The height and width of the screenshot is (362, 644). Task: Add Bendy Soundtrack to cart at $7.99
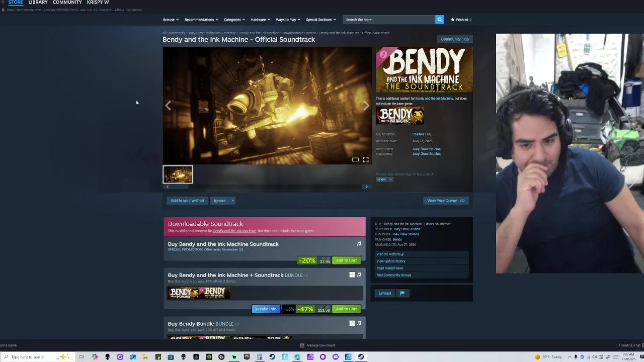click(x=346, y=260)
